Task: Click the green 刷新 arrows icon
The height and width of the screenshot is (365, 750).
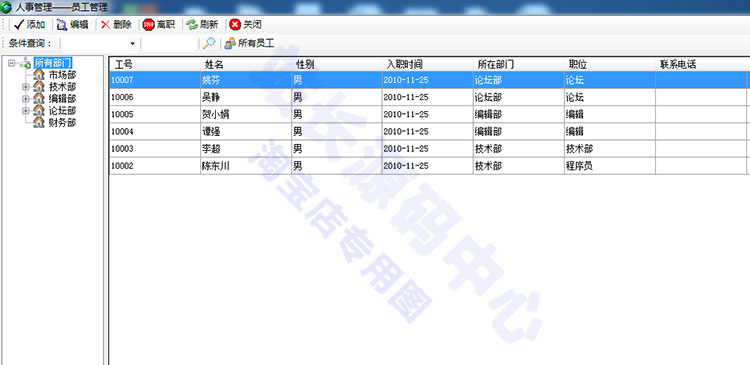Action: [x=192, y=25]
